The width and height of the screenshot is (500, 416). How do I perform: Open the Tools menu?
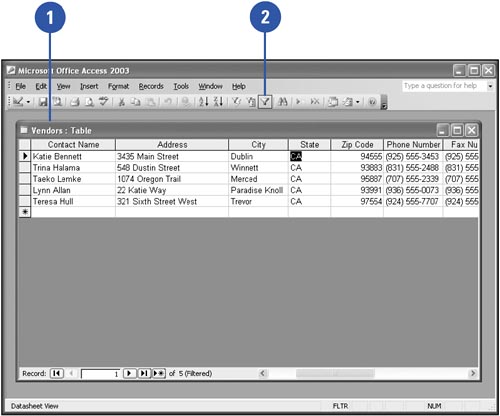(181, 86)
